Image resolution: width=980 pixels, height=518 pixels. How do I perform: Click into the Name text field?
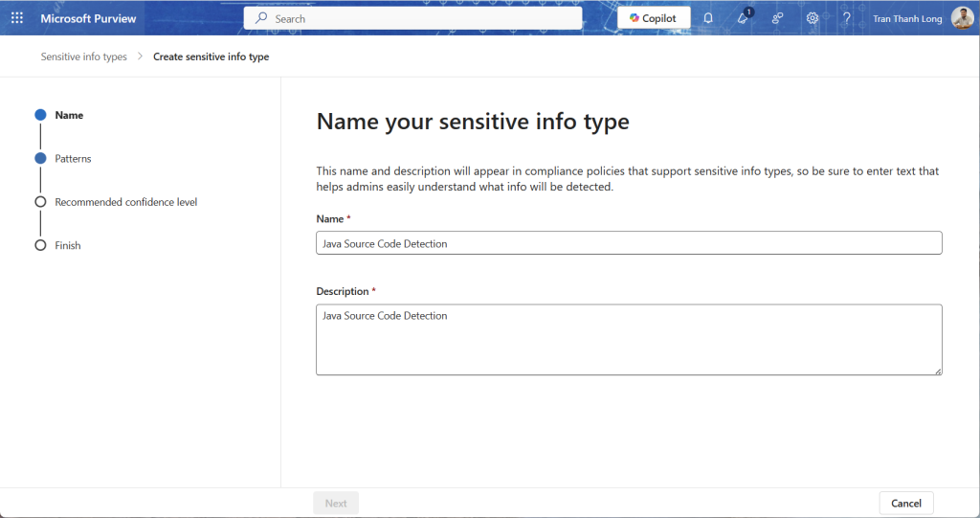tap(629, 243)
